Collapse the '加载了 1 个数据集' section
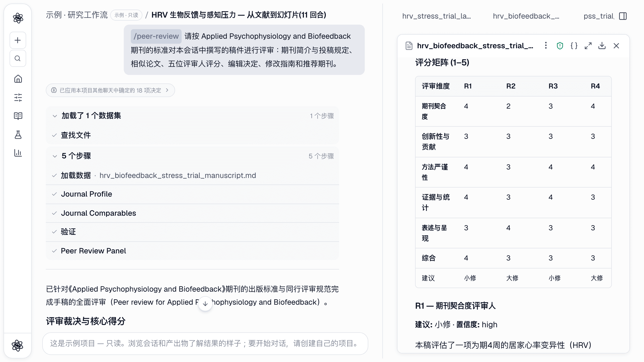This screenshot has width=644, height=362. click(x=192, y=116)
